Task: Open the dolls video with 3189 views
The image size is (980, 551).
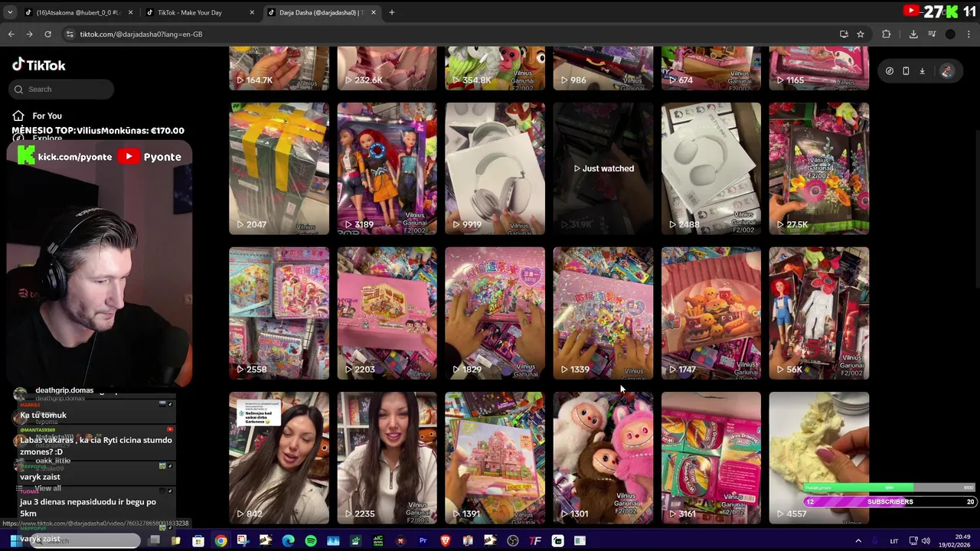Action: pos(387,168)
